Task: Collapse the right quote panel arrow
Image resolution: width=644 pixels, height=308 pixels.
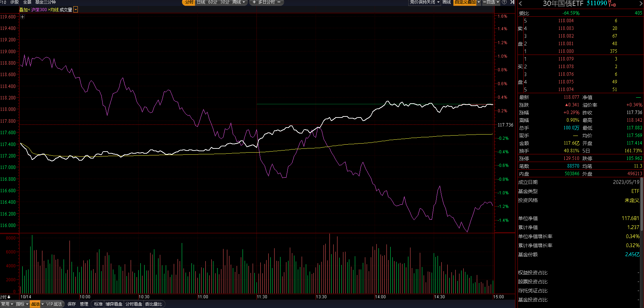Action: pyautogui.click(x=512, y=2)
